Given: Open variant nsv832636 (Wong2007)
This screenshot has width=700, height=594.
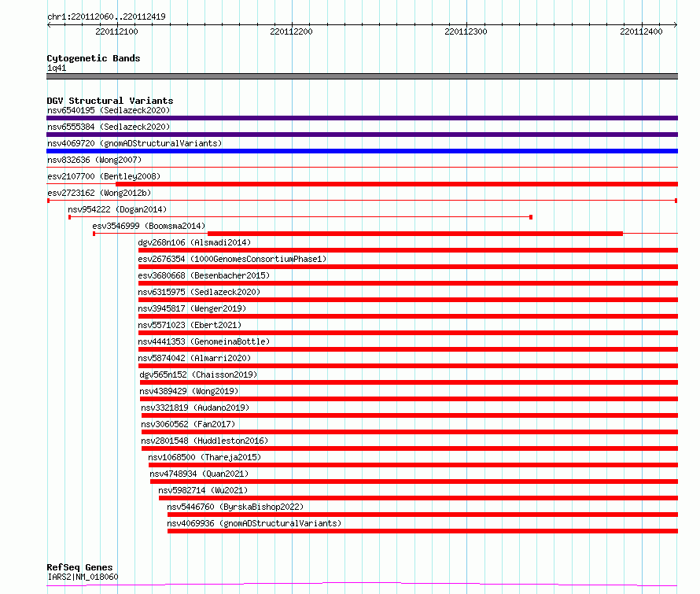Looking at the screenshot, I should (94, 160).
